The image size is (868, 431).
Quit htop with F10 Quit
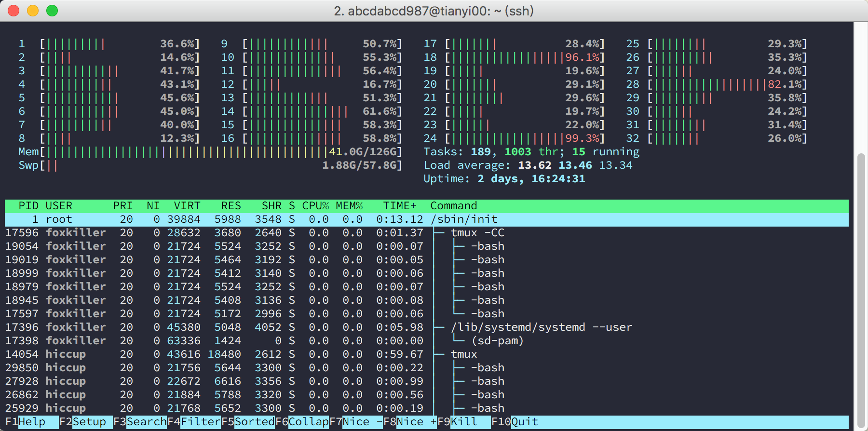(515, 422)
